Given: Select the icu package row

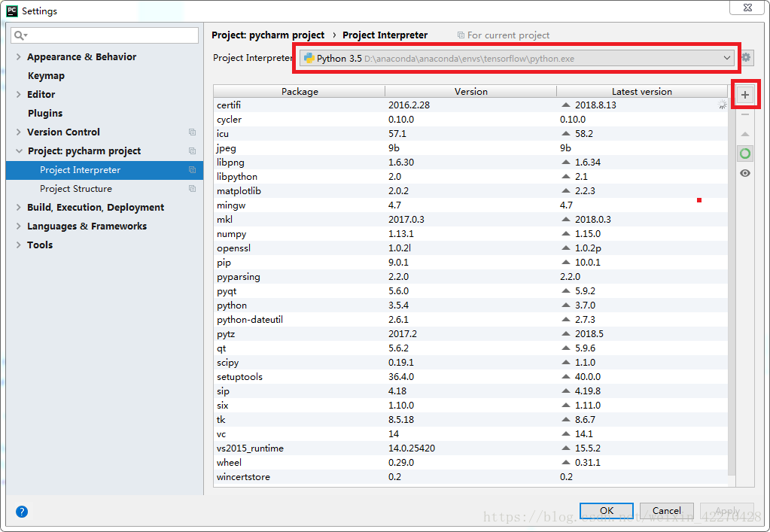Looking at the screenshot, I should coord(471,133).
